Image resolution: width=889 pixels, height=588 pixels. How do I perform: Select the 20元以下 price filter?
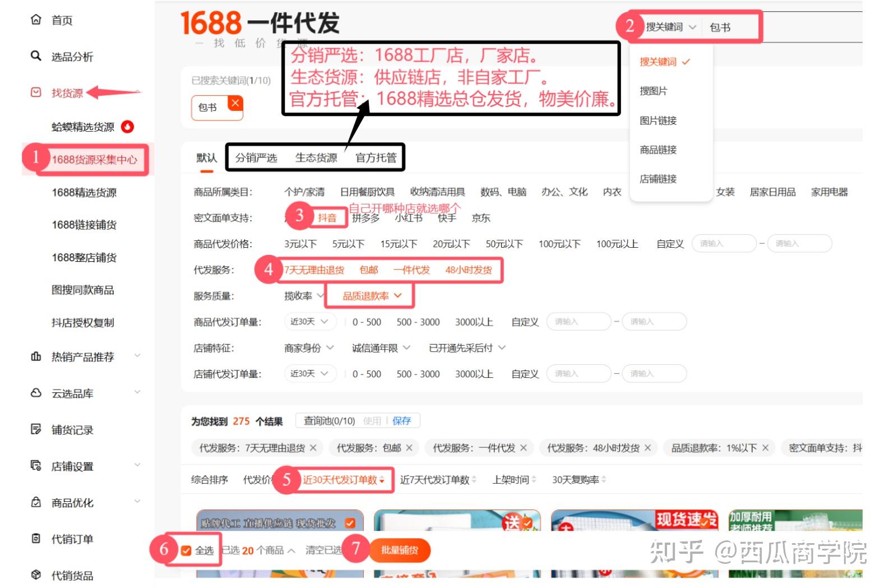[451, 244]
